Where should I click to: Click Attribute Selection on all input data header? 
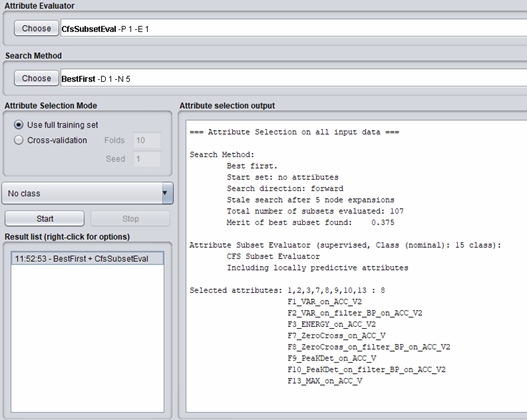(x=294, y=132)
